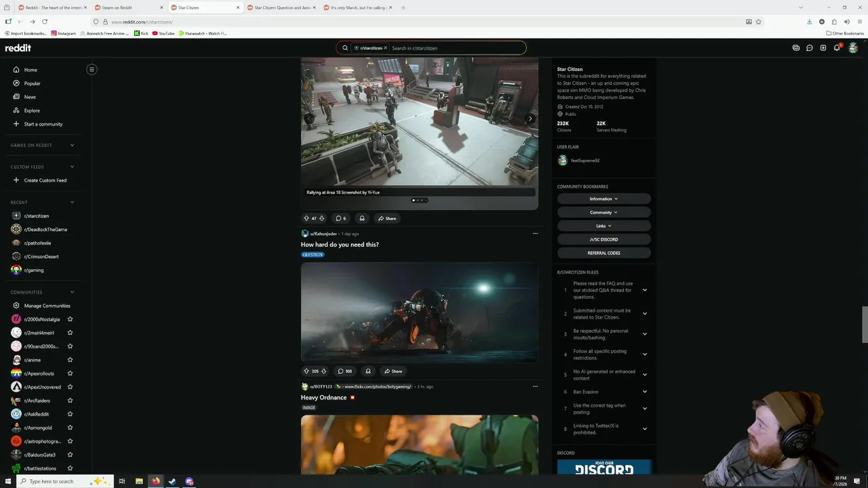This screenshot has width=868, height=488.
Task: Collapse the Recent section
Action: (x=72, y=202)
